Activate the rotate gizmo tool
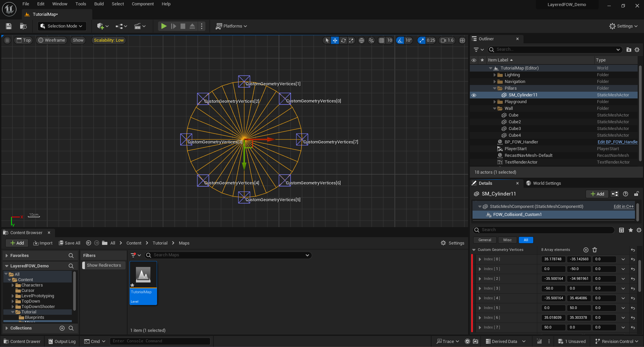The width and height of the screenshot is (644, 347). coord(343,40)
